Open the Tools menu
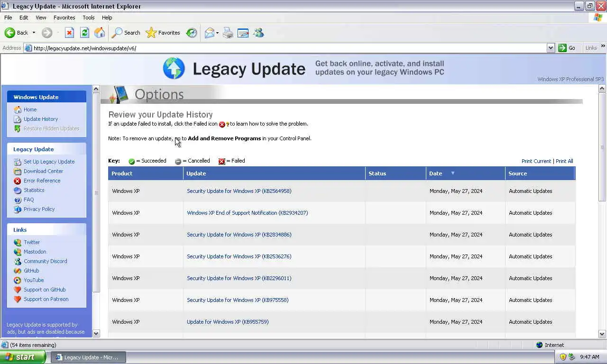This screenshot has width=607, height=364. pos(89,18)
